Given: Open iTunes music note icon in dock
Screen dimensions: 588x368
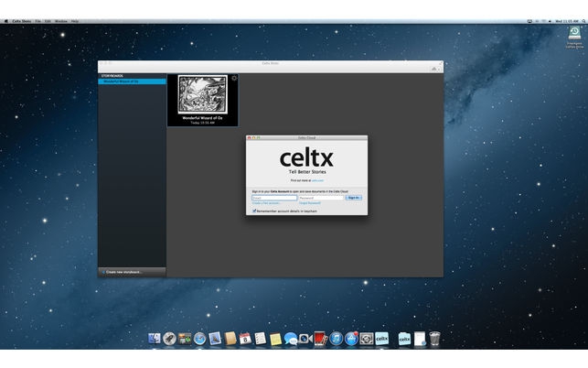Looking at the screenshot, I should click(336, 339).
